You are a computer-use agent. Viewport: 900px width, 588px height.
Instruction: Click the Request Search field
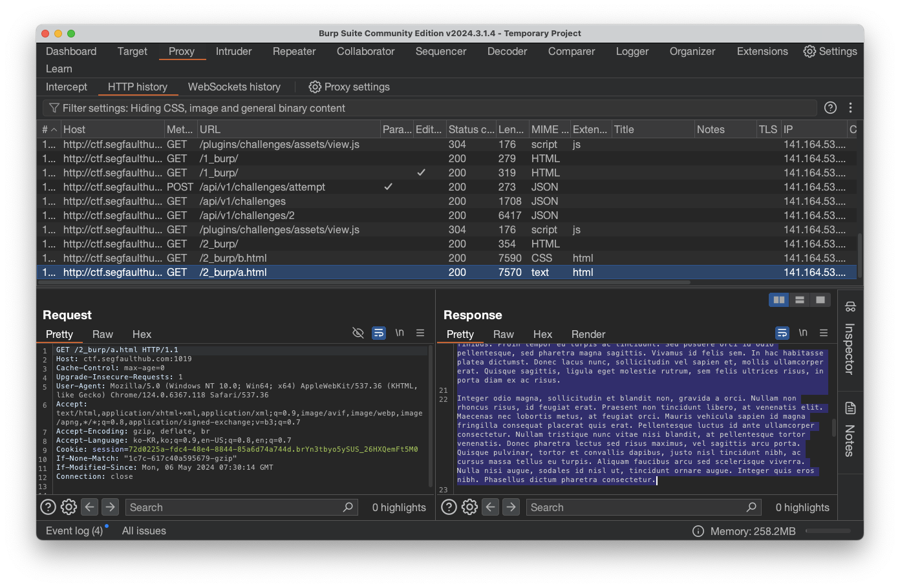(x=241, y=507)
